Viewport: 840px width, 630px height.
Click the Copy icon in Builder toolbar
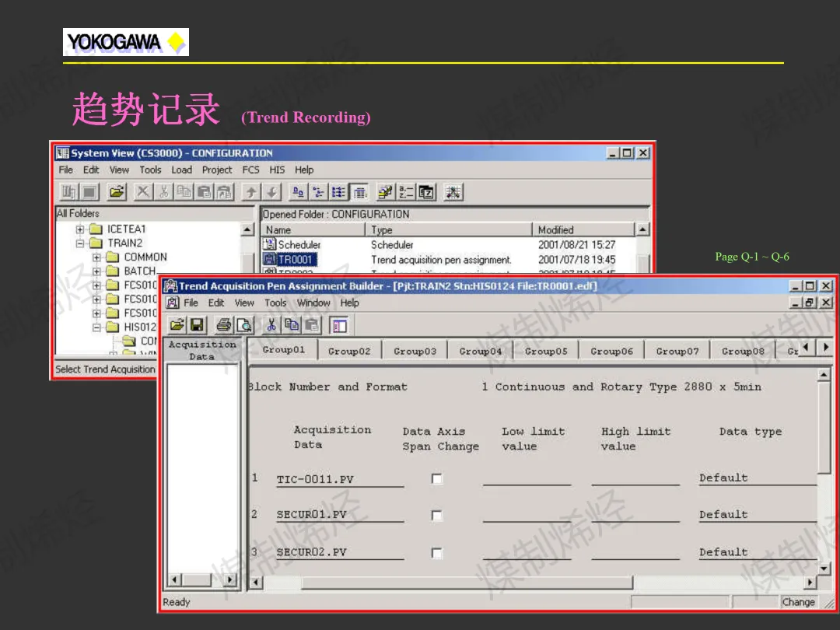click(292, 324)
